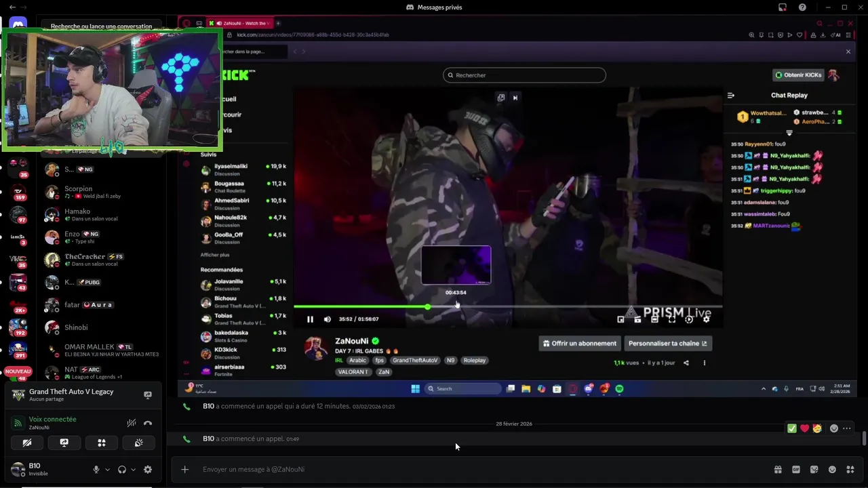Viewport: 868px width, 488px height.
Task: Show hidden tray icons chevron
Action: pyautogui.click(x=764, y=389)
